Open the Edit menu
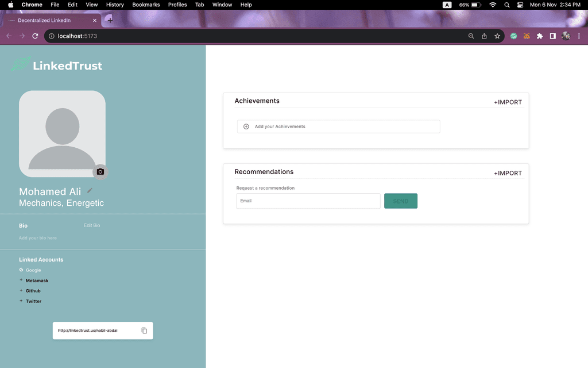588x368 pixels. tap(72, 5)
